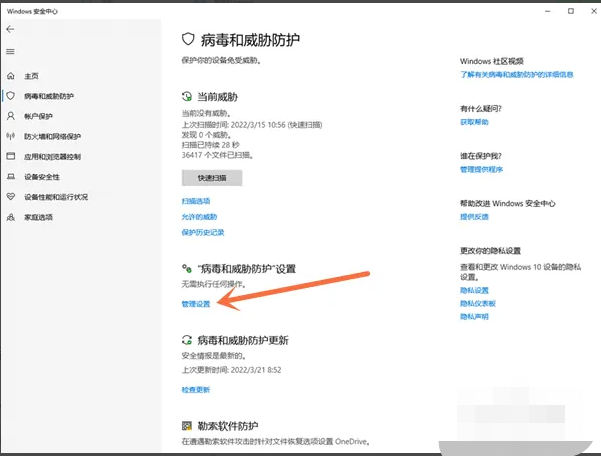
Task: Click the back arrow icon
Action: [10, 29]
